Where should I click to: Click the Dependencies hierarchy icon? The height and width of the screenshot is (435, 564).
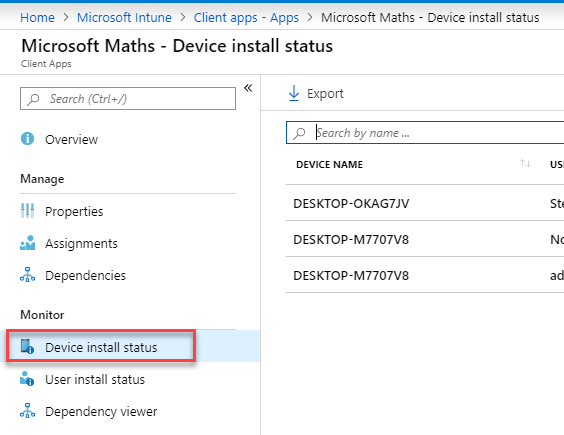tap(27, 275)
